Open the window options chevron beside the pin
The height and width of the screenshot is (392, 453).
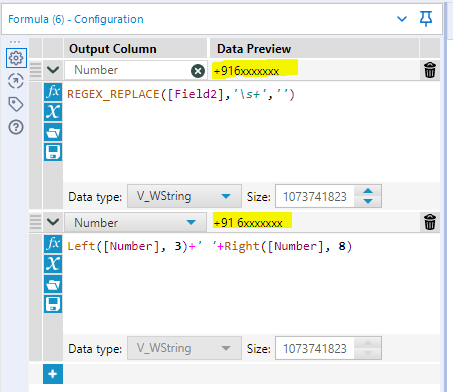coord(402,19)
